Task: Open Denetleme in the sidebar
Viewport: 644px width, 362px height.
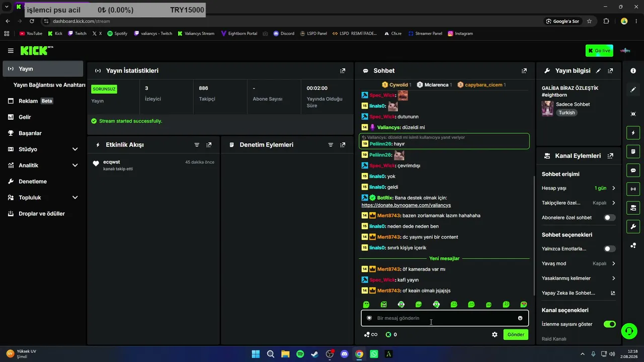Action: click(43, 182)
